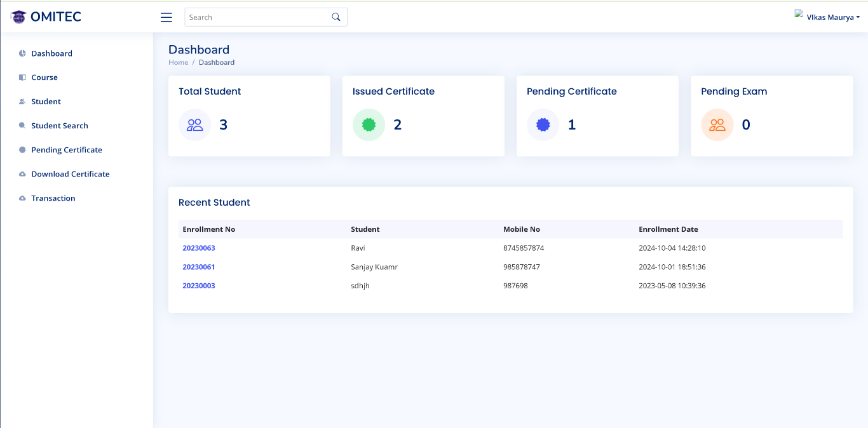Viewport: 868px width, 428px height.
Task: Click the Home breadcrumb link
Action: (x=178, y=62)
